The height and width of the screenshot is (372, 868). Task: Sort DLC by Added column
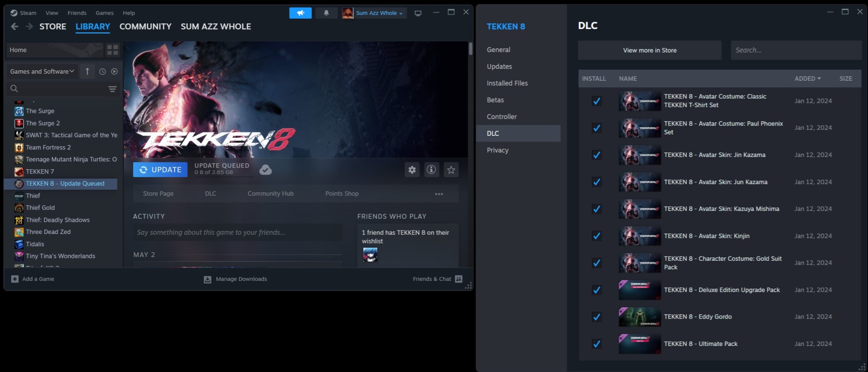808,79
